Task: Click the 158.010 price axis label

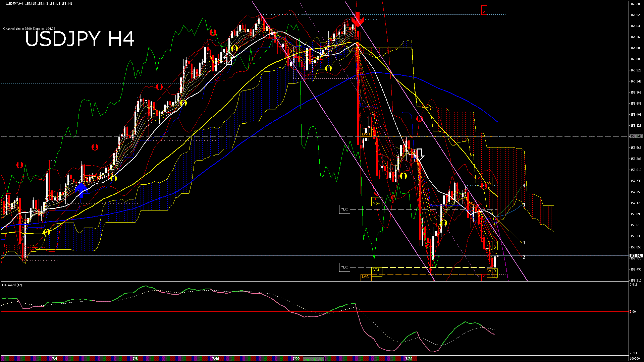Action: click(x=636, y=170)
